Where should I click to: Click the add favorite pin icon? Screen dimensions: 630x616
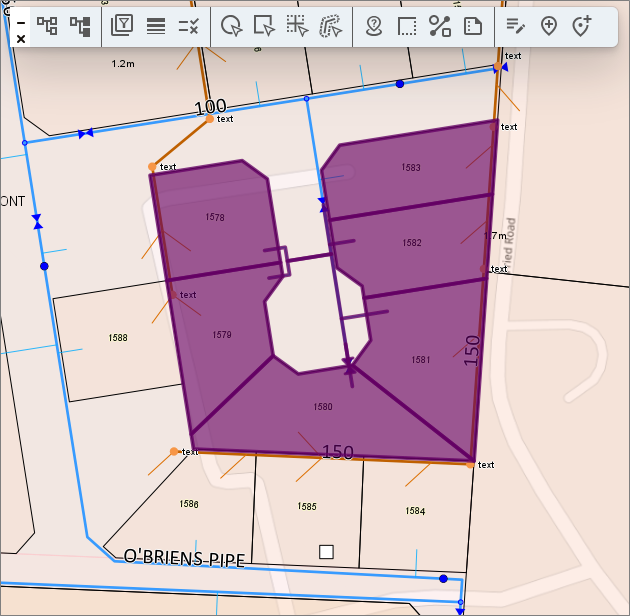(582, 26)
